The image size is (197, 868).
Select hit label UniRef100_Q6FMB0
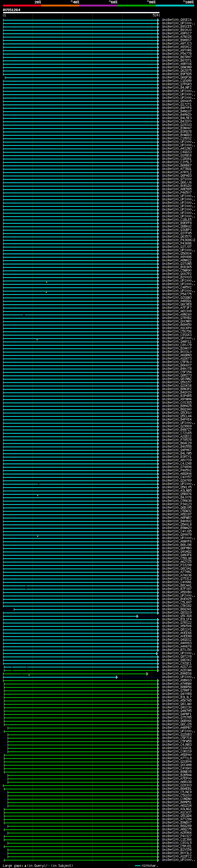tap(177, 548)
